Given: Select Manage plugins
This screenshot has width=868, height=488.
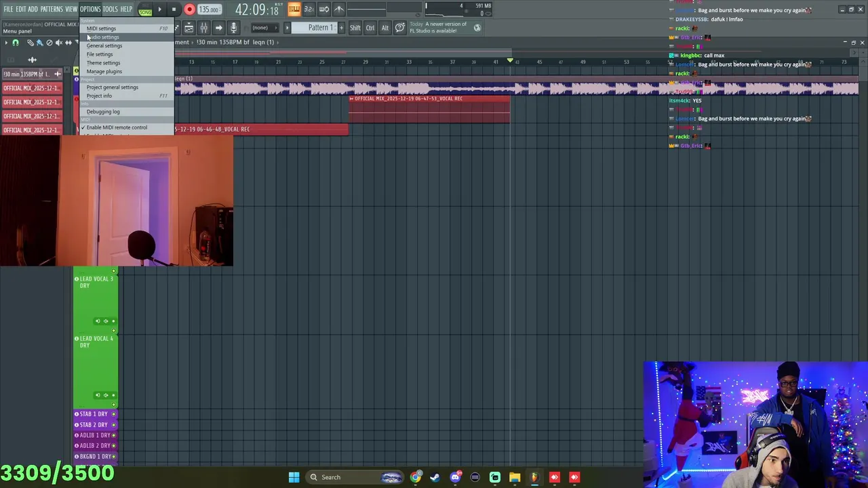Looking at the screenshot, I should pos(127,71).
